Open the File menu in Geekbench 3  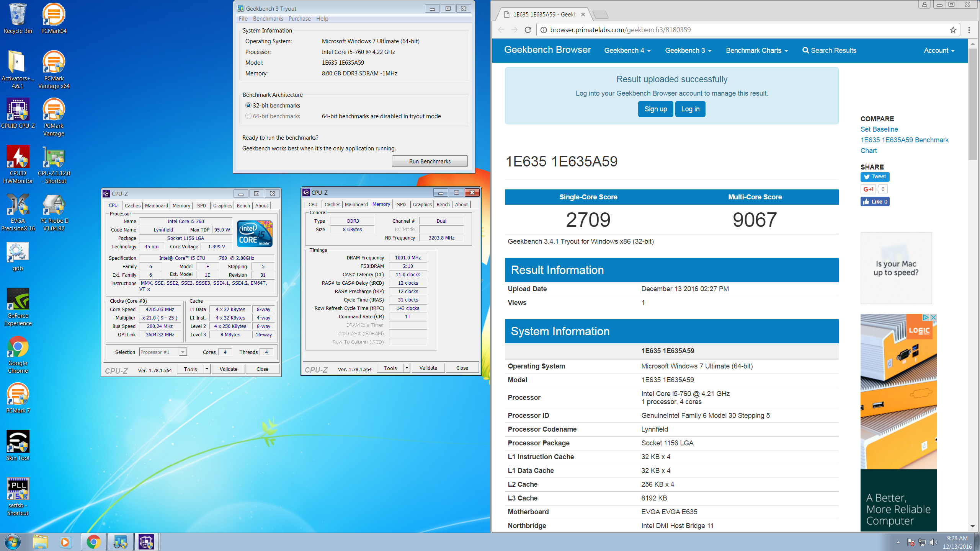tap(243, 19)
